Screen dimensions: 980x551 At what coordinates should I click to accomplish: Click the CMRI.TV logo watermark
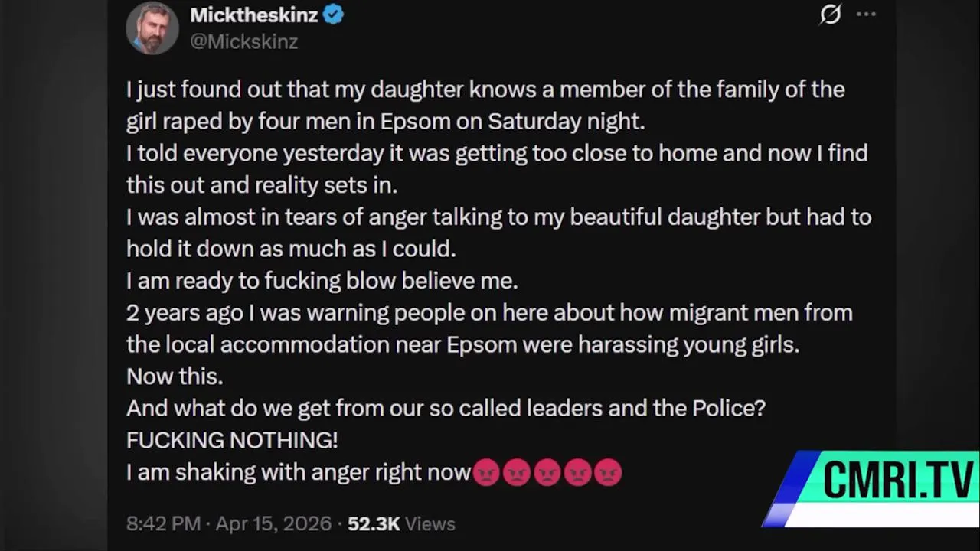tap(888, 482)
